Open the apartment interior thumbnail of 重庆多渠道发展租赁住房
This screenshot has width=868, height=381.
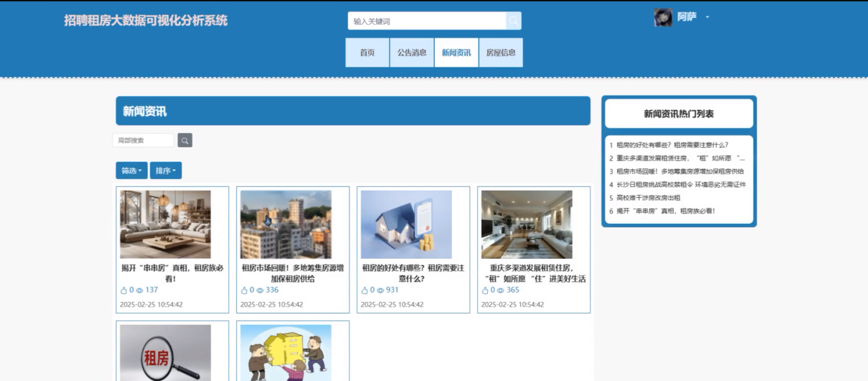(x=526, y=225)
